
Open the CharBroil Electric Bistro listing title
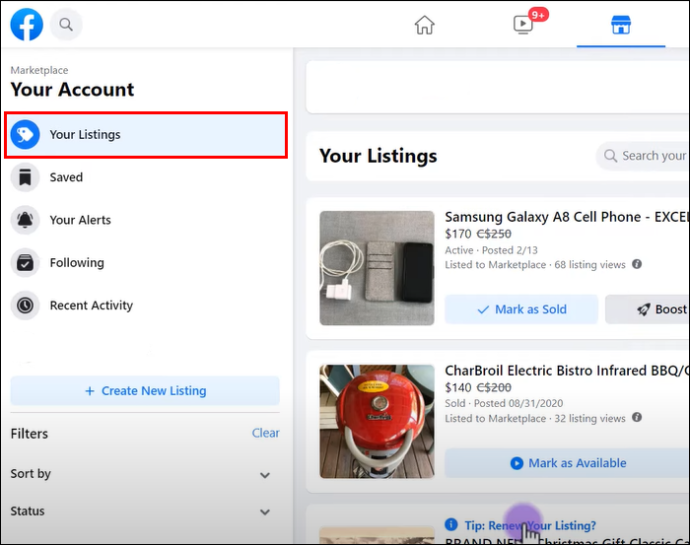click(x=567, y=371)
